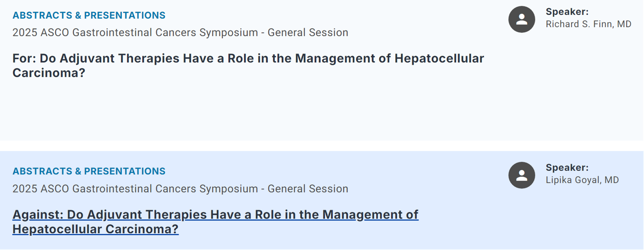644x250 pixels.
Task: Click the 'ABSTRACTS & PRESENTATIONS' label above the Against talk
Action: coord(89,171)
